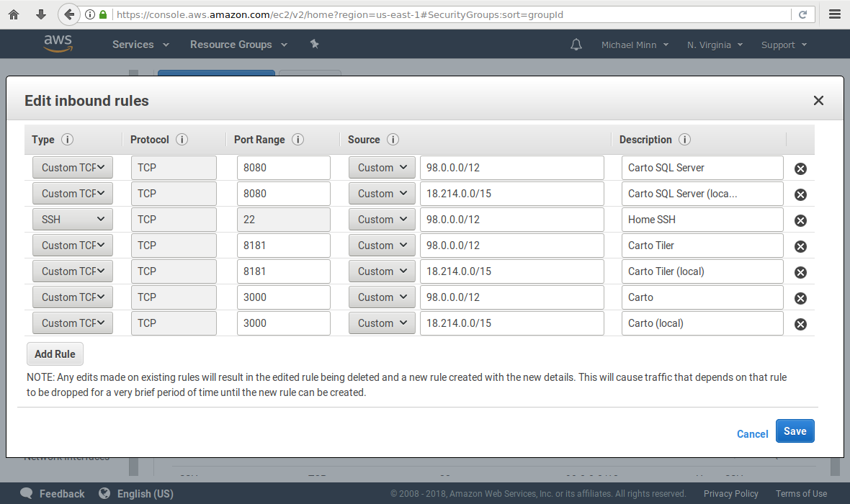Remove the Carto Tiler (local) rule
The height and width of the screenshot is (504, 850).
click(800, 272)
